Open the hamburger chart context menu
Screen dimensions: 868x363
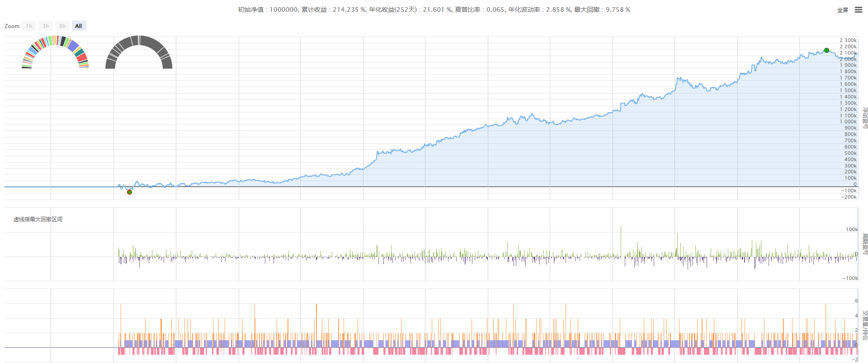coord(858,10)
